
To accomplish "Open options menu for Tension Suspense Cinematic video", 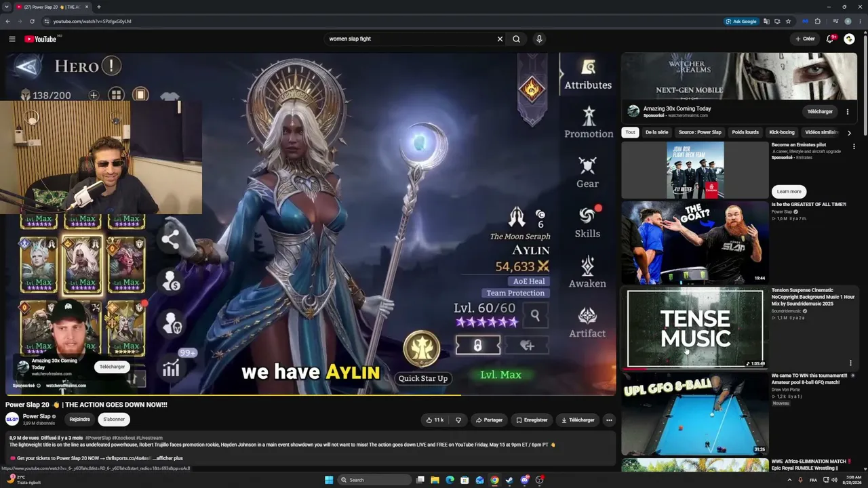I will click(x=850, y=363).
